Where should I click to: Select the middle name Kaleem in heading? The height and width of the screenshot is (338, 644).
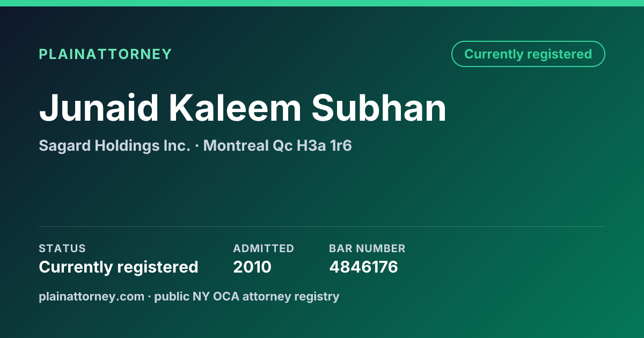pyautogui.click(x=235, y=108)
